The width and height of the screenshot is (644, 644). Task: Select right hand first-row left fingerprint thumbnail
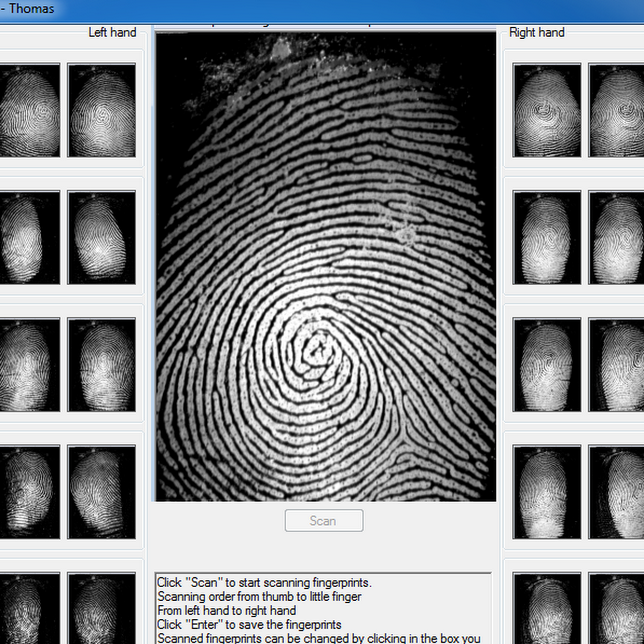547,110
